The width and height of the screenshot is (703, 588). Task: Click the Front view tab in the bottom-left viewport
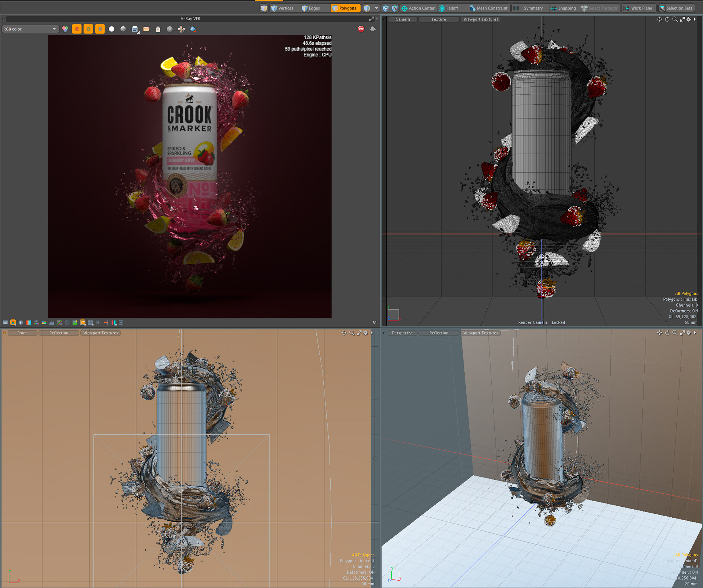coord(22,333)
